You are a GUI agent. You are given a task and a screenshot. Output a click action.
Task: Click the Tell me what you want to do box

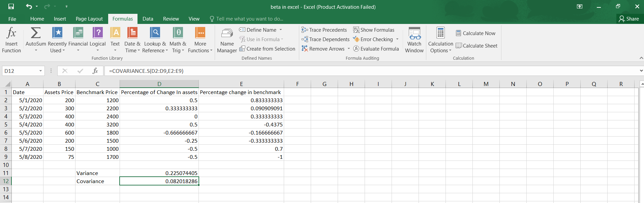246,19
